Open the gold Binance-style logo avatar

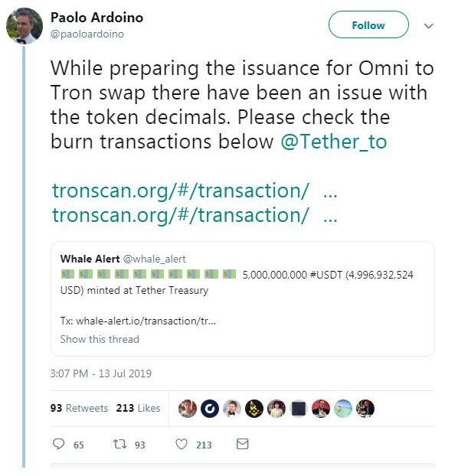point(254,409)
